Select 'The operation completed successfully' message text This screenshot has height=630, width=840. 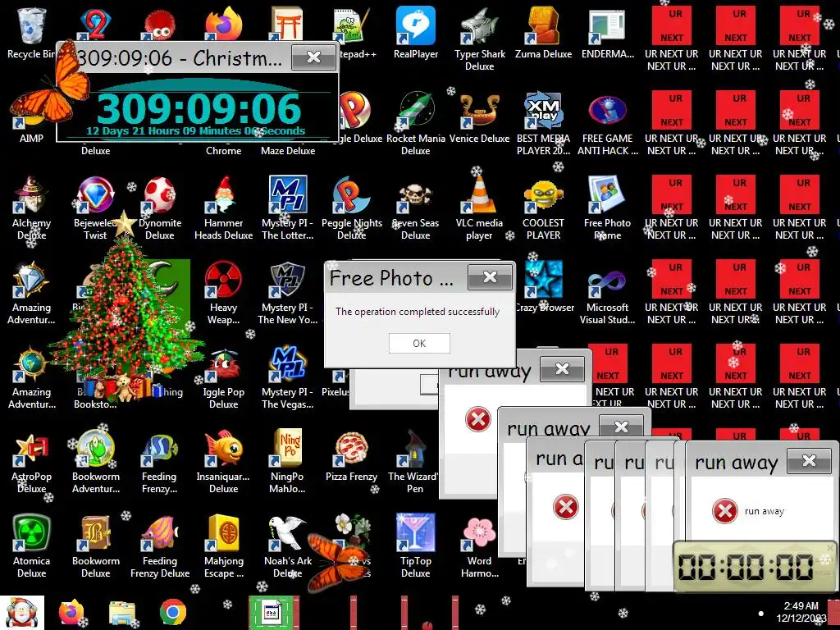[x=418, y=312]
